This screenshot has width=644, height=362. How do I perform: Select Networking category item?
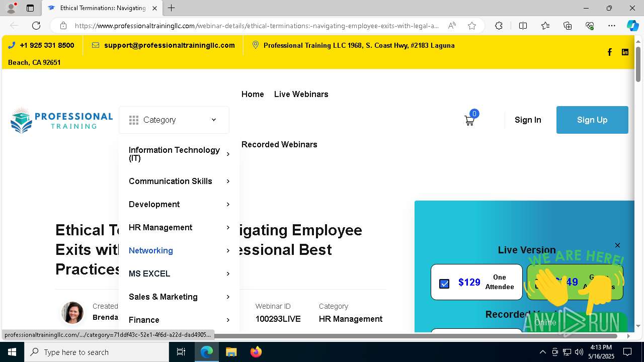[x=151, y=250]
